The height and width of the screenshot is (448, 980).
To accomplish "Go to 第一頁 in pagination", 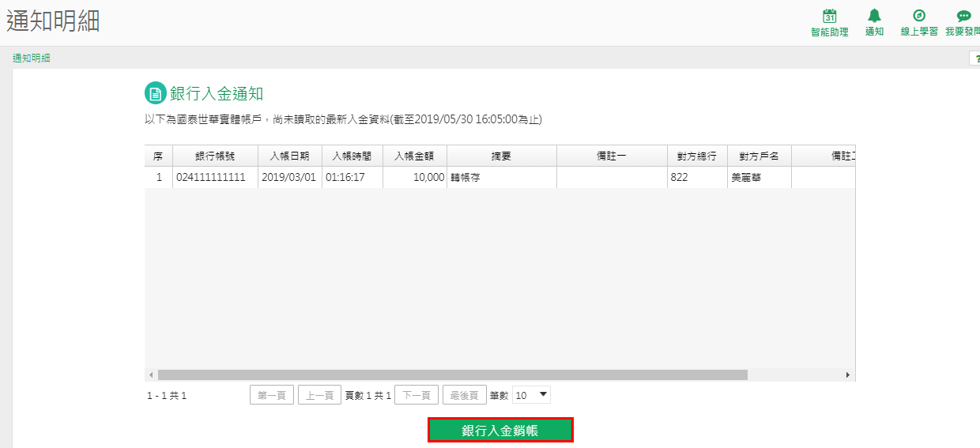I will [272, 395].
